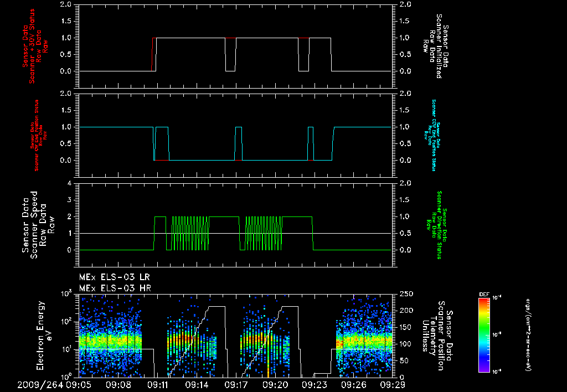
Task: Click the DEF color scale bar
Action: [484, 334]
